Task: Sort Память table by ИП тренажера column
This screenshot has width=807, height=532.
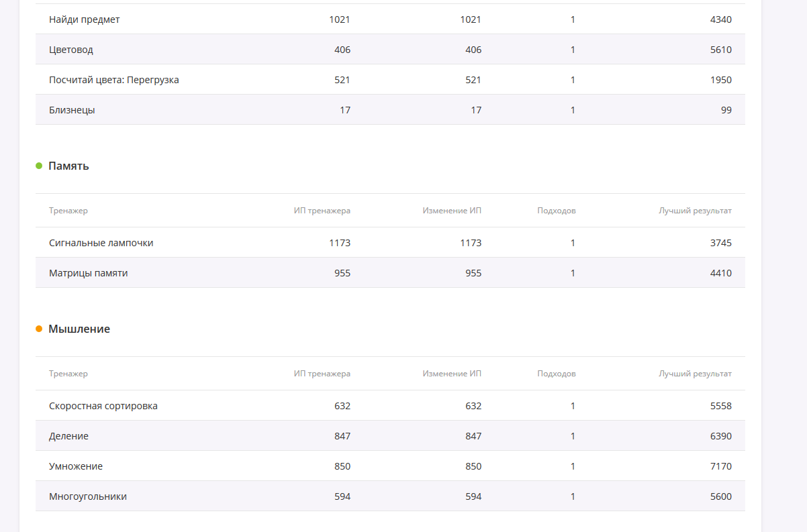Action: 322,211
